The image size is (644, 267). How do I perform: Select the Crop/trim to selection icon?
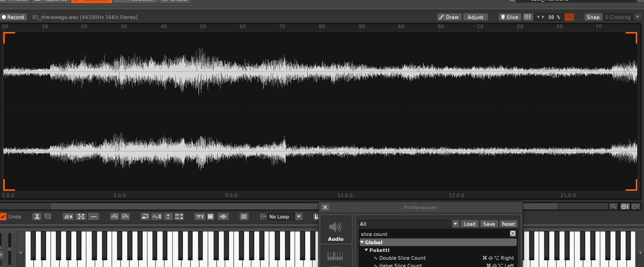pyautogui.click(x=48, y=217)
